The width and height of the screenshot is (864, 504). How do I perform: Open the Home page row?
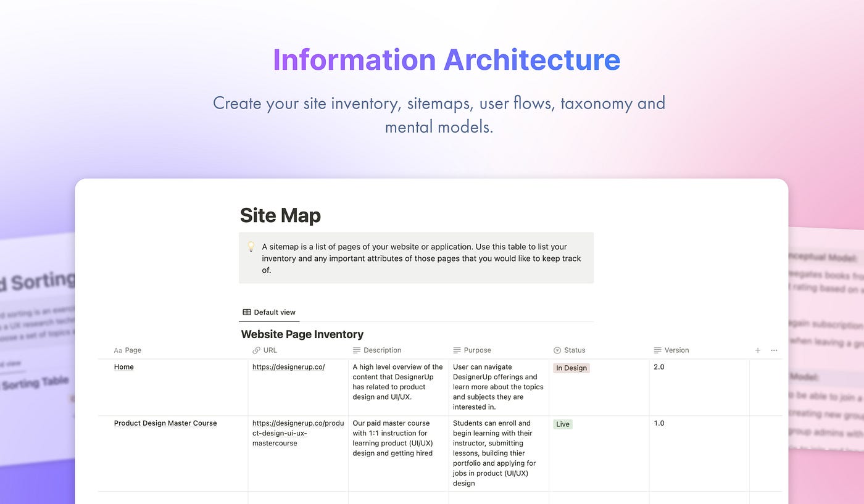click(x=124, y=367)
